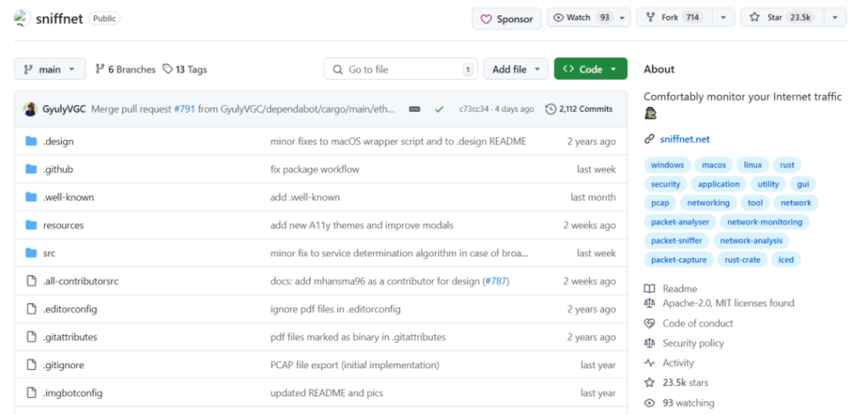Click the fork icon in Fork button
Viewport: 868px width, 415px height.
tap(650, 18)
